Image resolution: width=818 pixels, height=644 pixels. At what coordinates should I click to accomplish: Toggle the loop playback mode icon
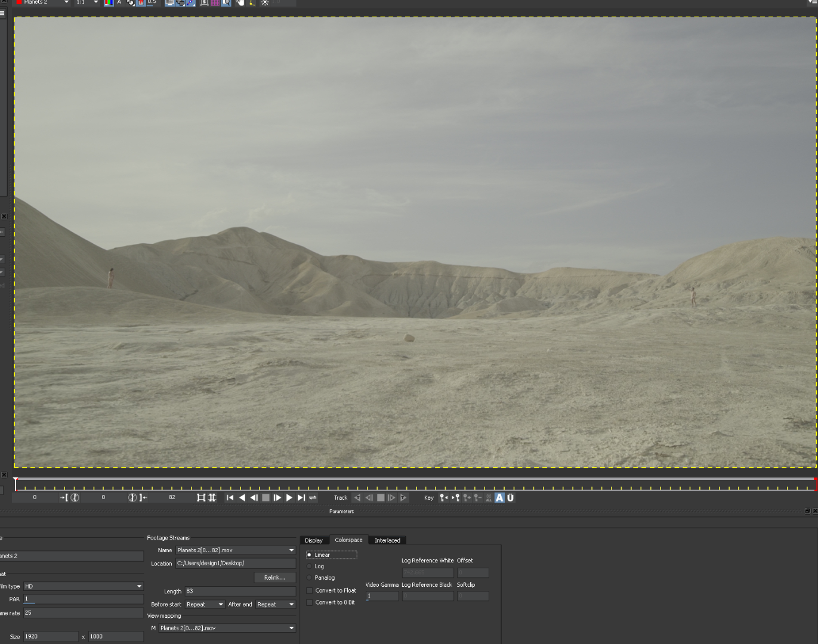pos(313,498)
